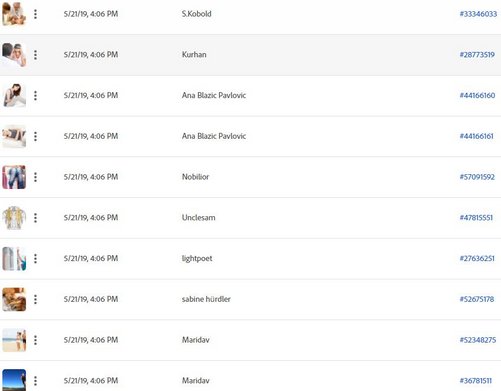
Task: Open the three-dot menu in Nobilior row
Action: 35,177
